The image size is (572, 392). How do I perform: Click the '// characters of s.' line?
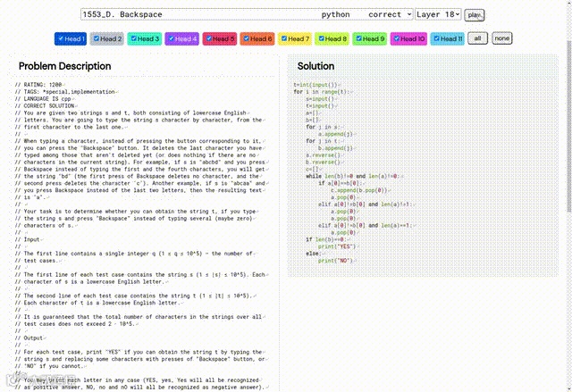coord(44,226)
